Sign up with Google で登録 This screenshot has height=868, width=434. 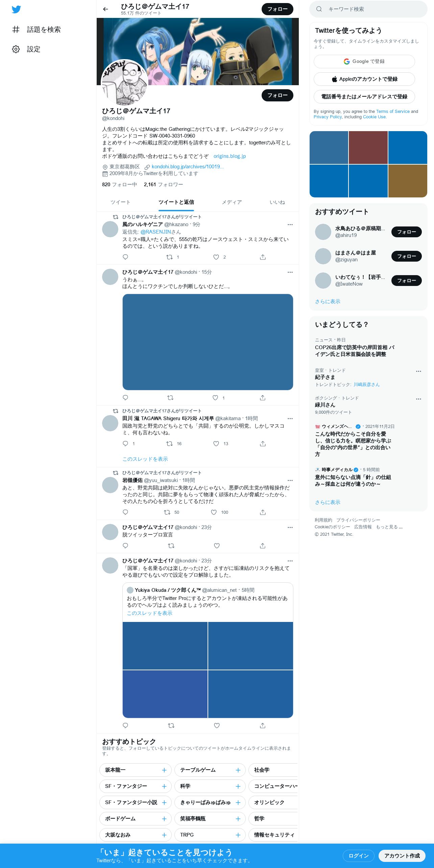coord(364,62)
